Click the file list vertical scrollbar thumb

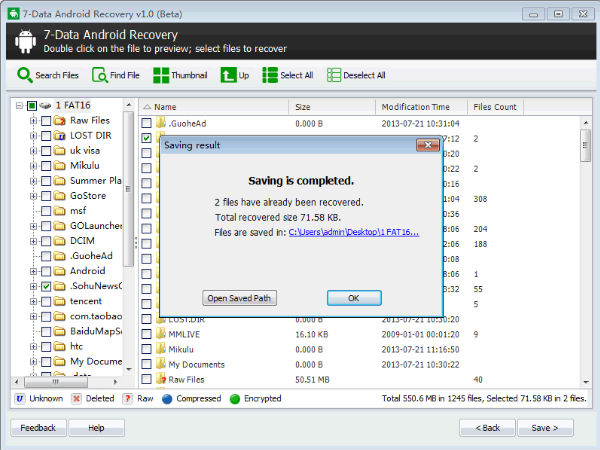[585, 145]
